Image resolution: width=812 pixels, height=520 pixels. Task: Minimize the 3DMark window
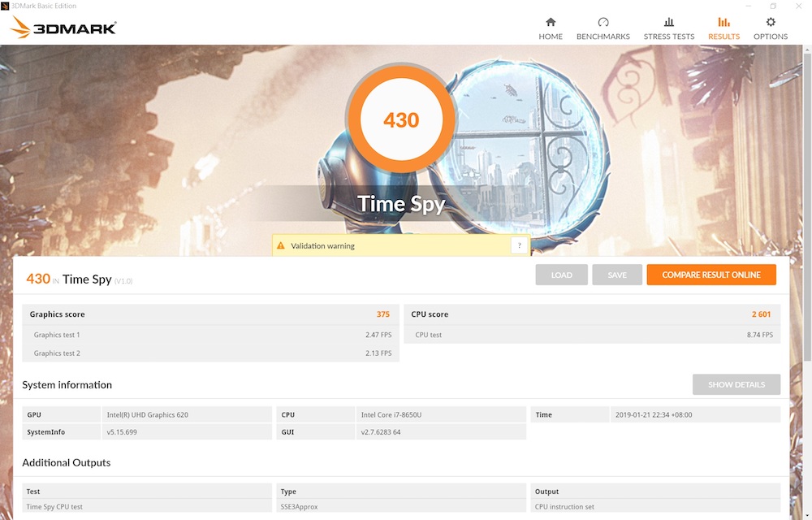tap(749, 6)
